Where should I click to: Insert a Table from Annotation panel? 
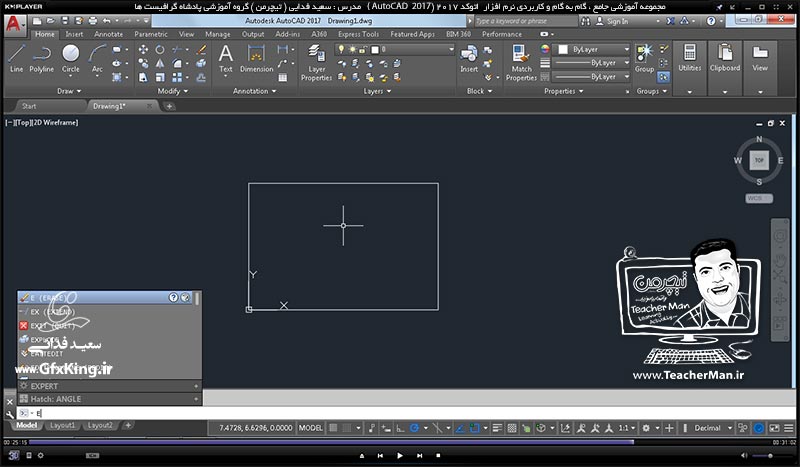(283, 78)
